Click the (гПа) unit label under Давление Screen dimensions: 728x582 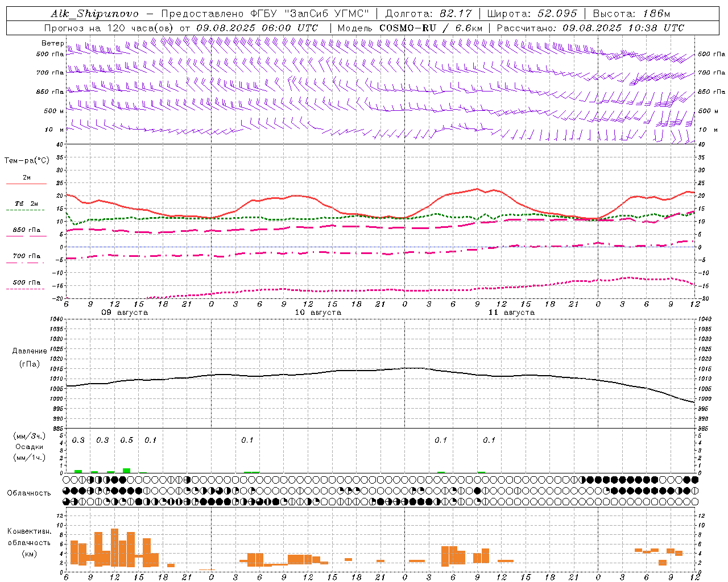tap(30, 364)
